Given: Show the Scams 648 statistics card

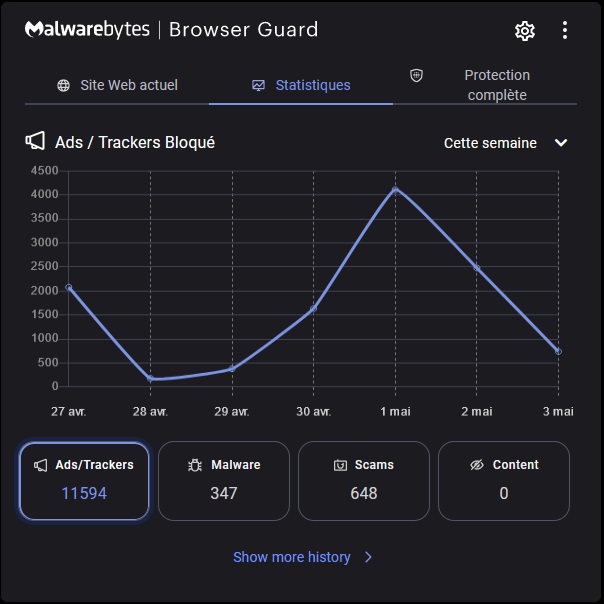Looking at the screenshot, I should (364, 481).
